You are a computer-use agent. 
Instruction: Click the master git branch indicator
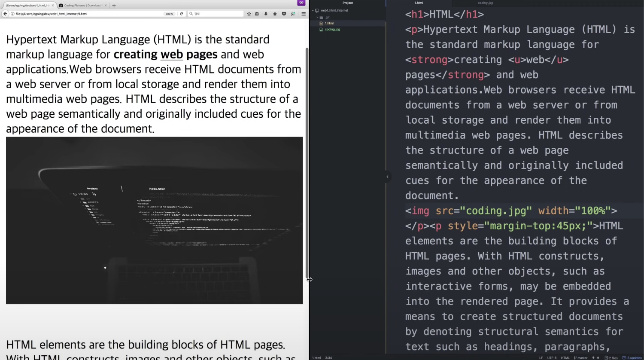coord(581,357)
